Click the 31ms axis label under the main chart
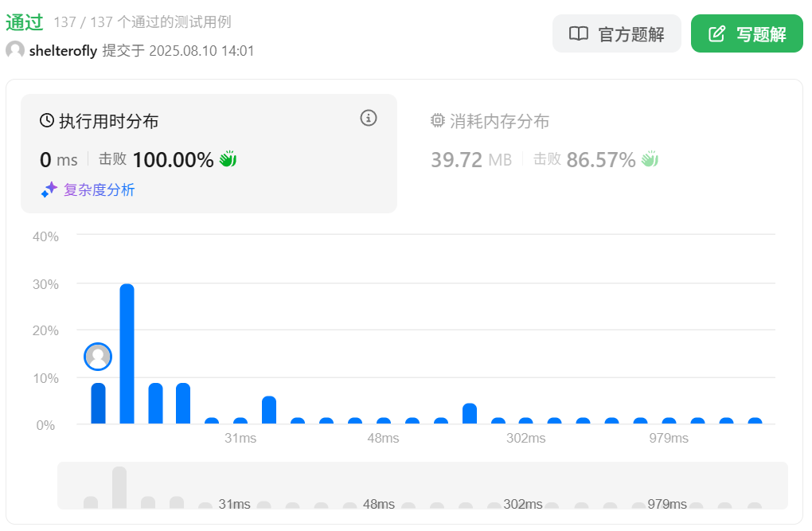812x531 pixels. click(240, 439)
